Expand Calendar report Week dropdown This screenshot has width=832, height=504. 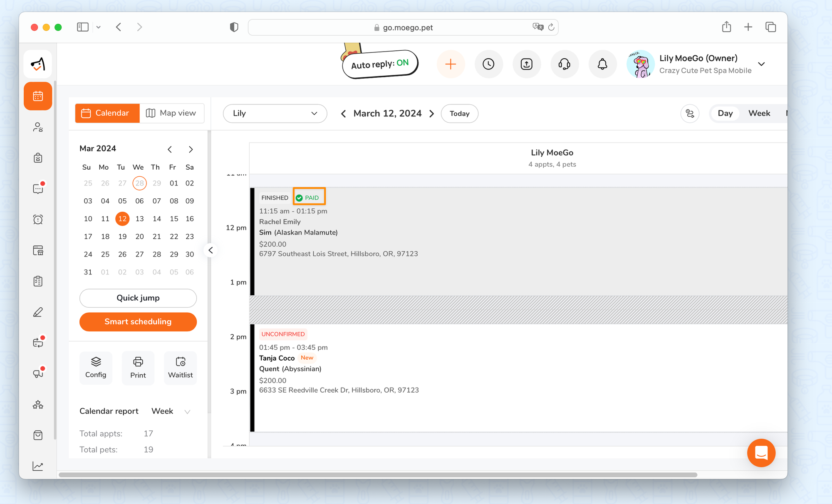171,411
